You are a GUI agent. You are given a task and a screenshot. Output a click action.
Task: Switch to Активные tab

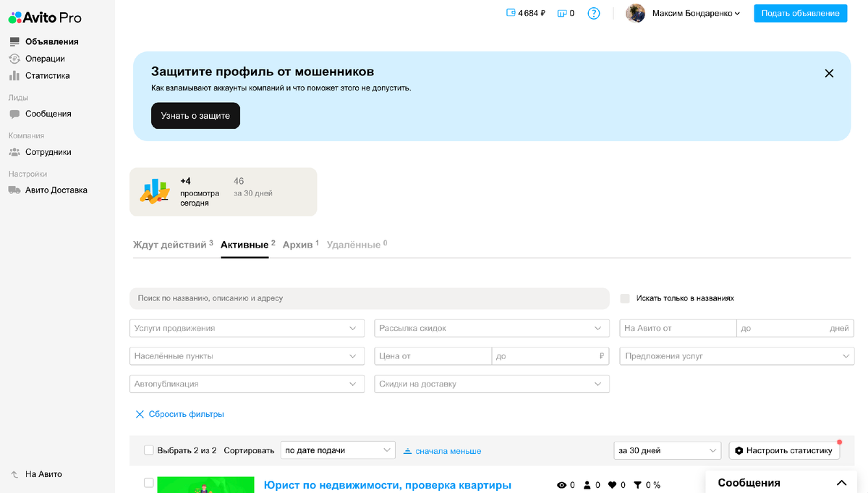pos(248,245)
